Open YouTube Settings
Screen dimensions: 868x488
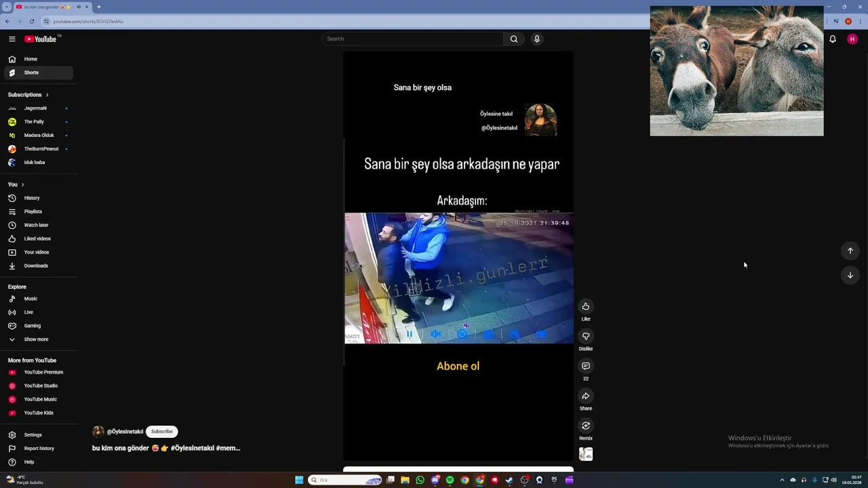pos(38,435)
